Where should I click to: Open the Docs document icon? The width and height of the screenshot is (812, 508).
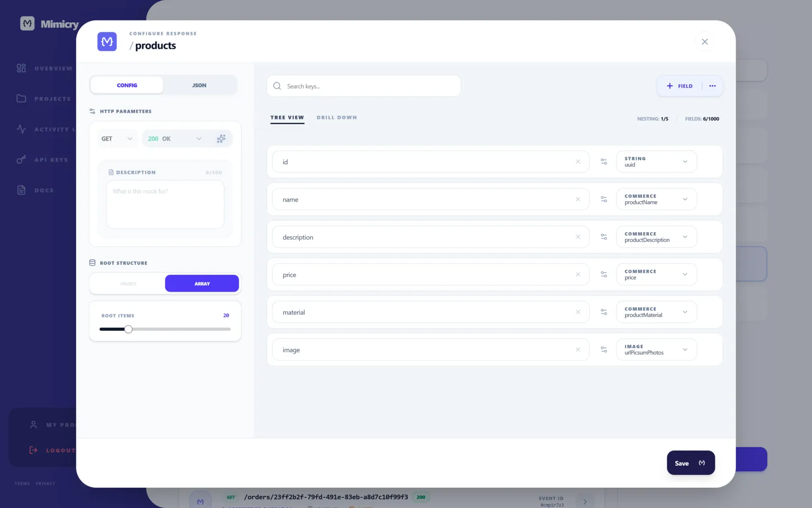coord(21,190)
